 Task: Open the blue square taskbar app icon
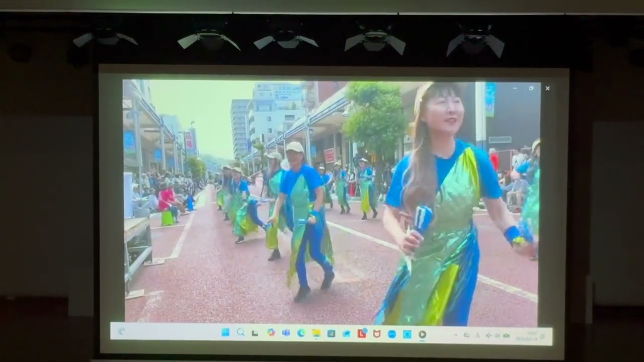click(407, 334)
